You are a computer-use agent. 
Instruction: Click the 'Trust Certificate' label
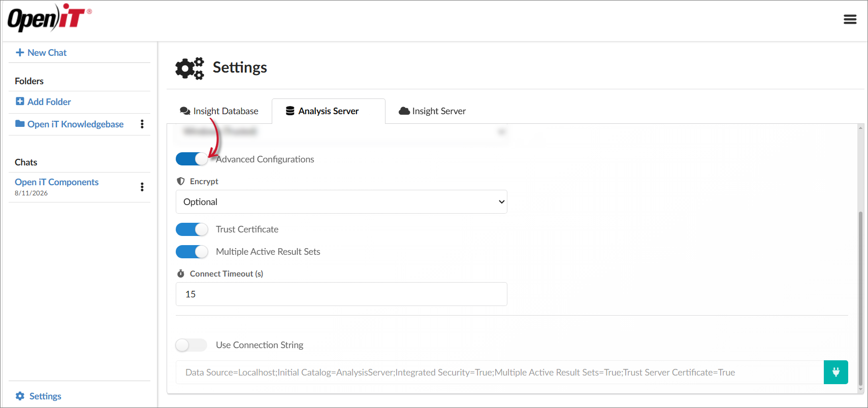pos(247,229)
